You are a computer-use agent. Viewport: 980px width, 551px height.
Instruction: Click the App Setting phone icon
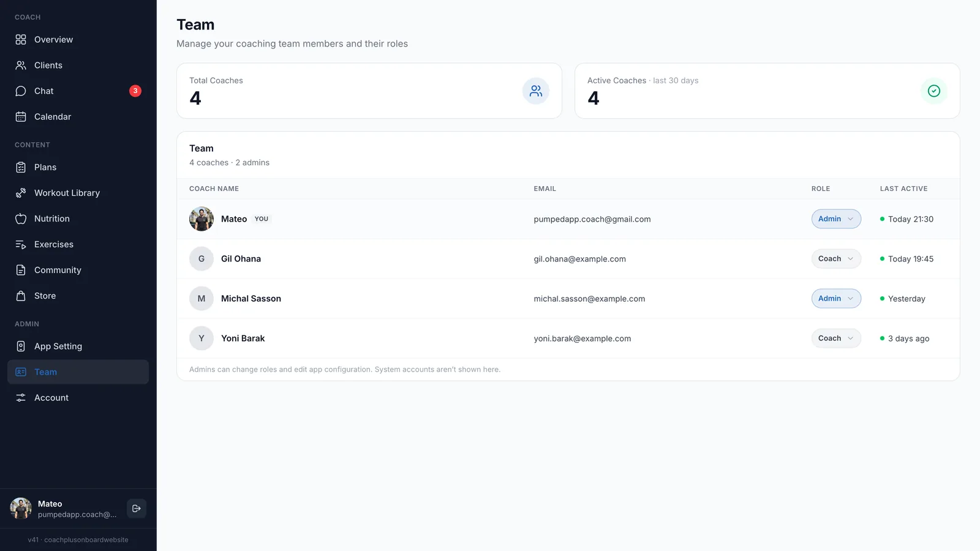click(x=21, y=346)
